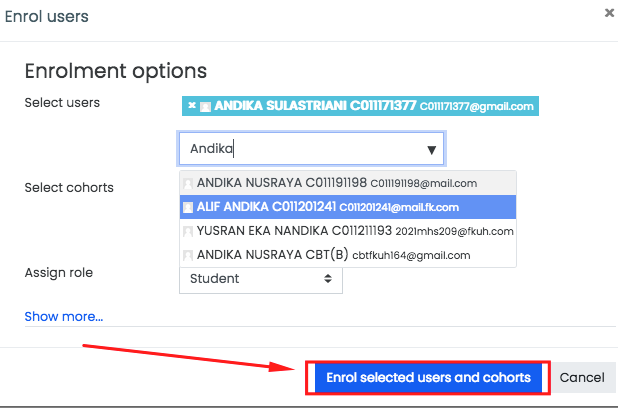Click avatar icon beside ANDIKA NUSRAYA CBT(B)
This screenshot has width=618, height=408.
click(187, 255)
